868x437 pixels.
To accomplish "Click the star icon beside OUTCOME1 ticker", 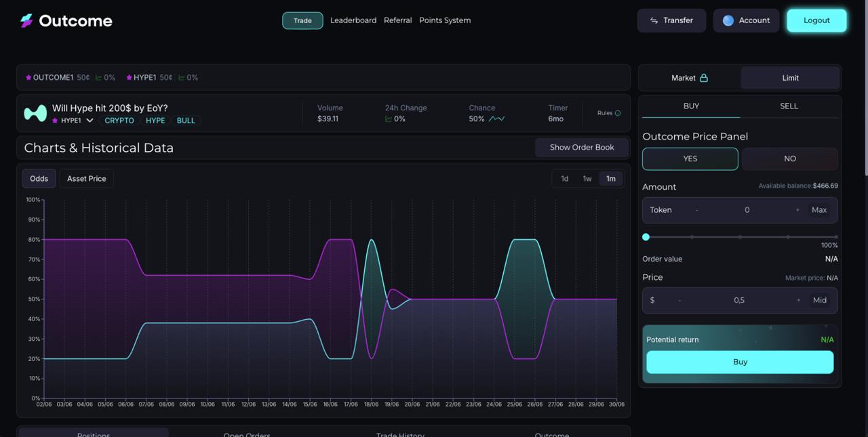I will pyautogui.click(x=28, y=77).
